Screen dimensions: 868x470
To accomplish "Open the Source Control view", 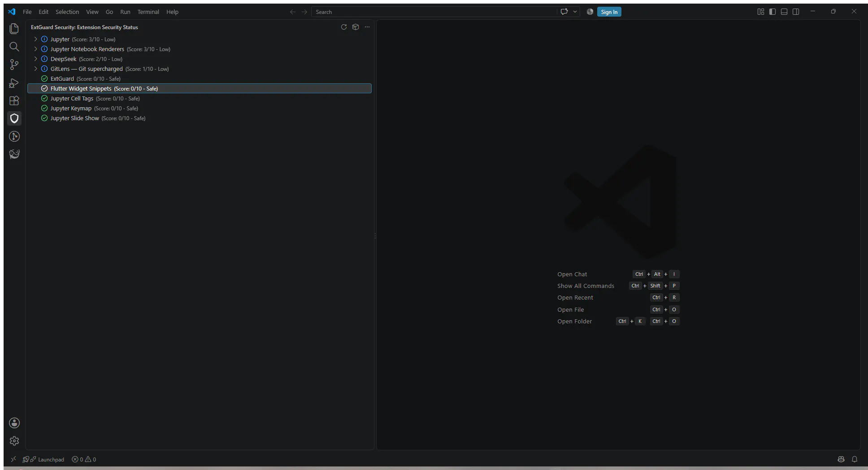I will (x=14, y=65).
